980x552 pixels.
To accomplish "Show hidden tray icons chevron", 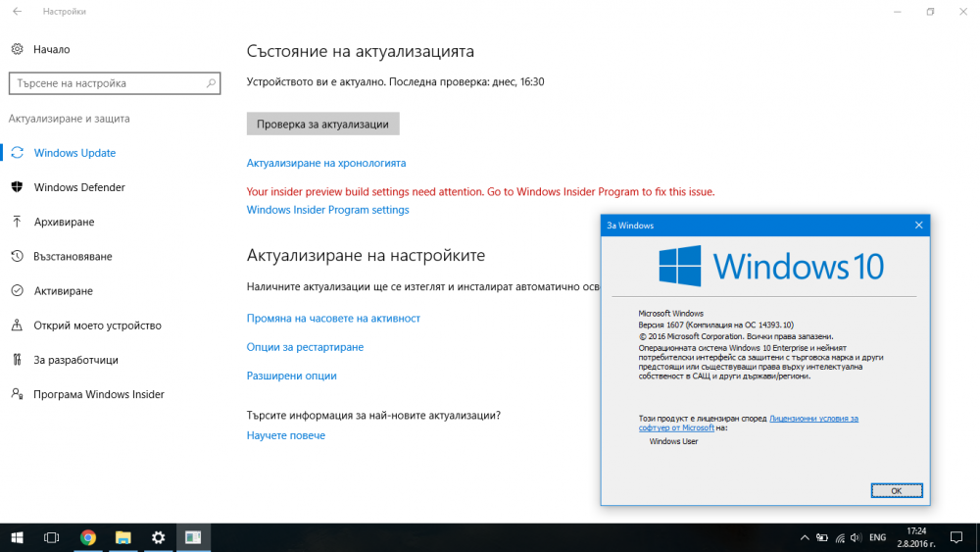I will (805, 537).
